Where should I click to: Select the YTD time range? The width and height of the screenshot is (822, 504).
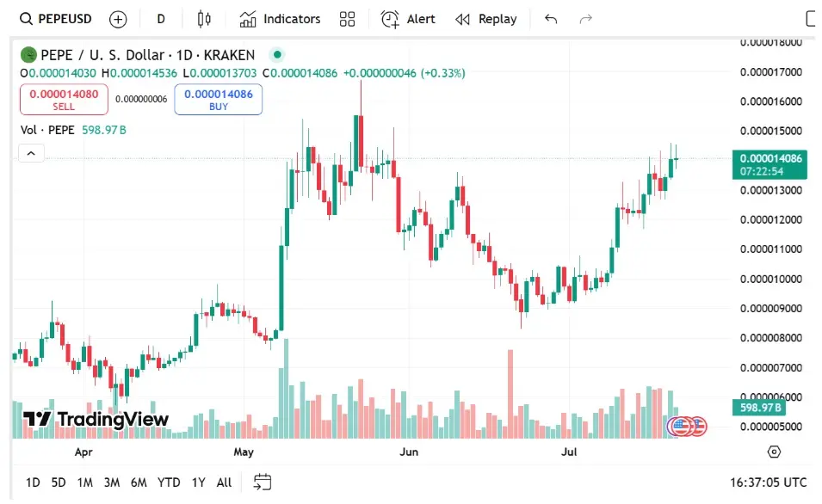[169, 482]
